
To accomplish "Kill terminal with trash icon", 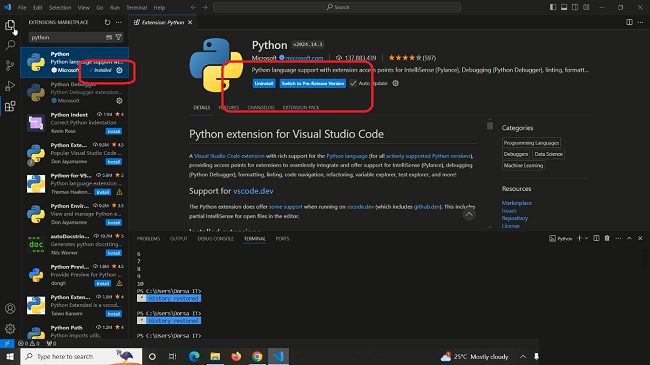I will pos(607,238).
